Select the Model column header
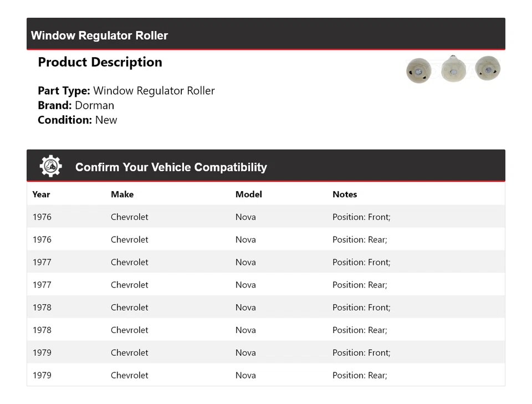This screenshot has width=532, height=404. pos(248,195)
